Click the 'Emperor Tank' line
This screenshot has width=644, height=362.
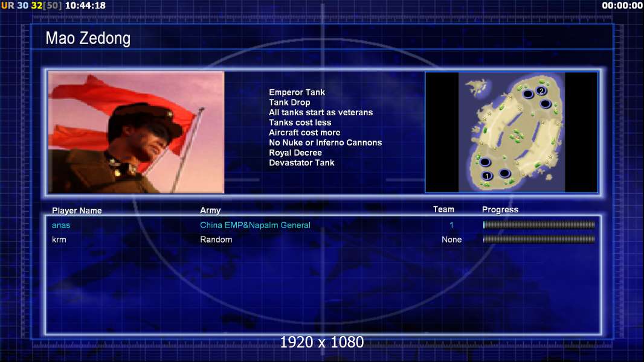click(x=297, y=92)
